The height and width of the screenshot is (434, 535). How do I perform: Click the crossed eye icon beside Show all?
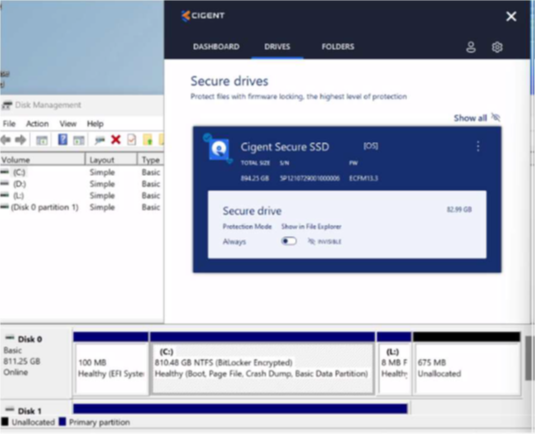click(496, 117)
